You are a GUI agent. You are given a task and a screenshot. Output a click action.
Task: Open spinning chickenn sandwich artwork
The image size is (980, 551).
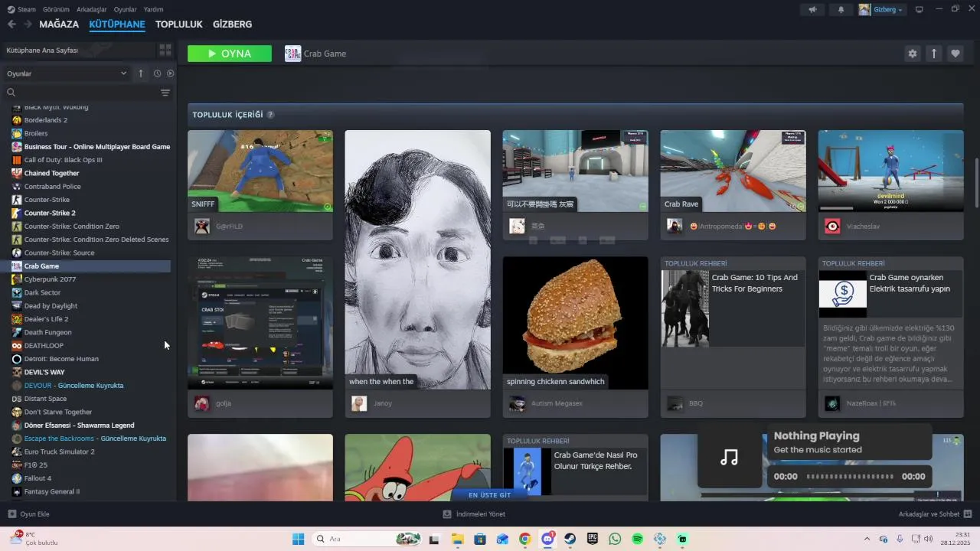click(x=575, y=323)
